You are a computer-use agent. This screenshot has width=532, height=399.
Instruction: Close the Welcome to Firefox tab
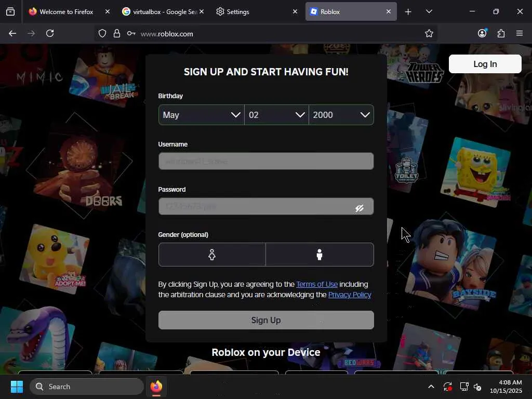coord(108,11)
